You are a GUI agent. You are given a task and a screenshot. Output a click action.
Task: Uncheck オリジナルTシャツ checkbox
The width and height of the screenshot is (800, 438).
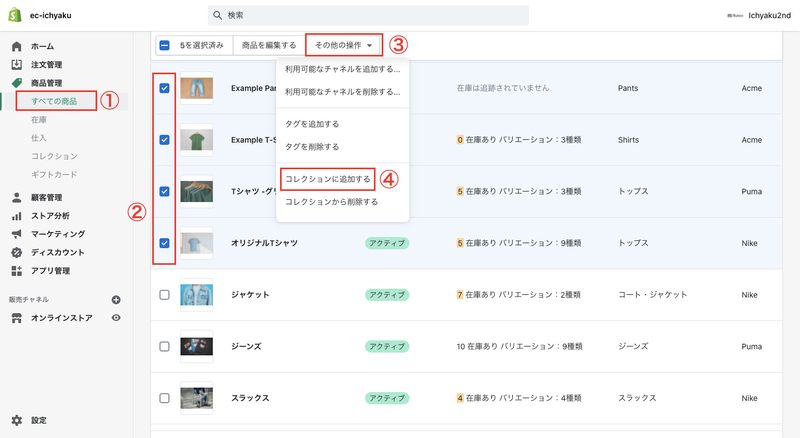pyautogui.click(x=164, y=243)
